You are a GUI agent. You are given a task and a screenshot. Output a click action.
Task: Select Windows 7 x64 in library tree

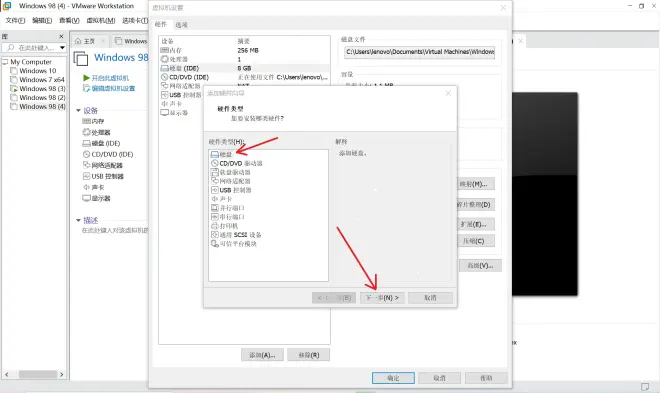(42, 80)
